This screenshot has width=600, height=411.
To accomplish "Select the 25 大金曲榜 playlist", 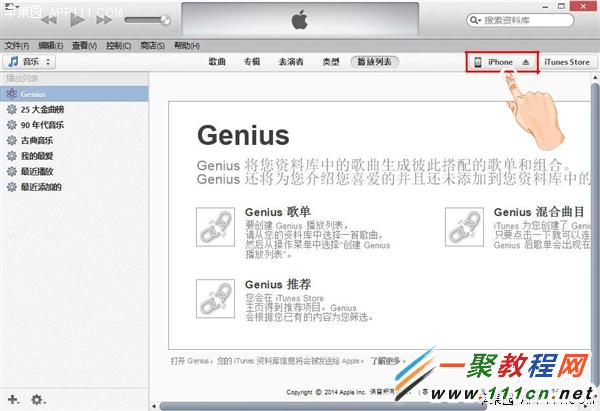I will point(74,109).
